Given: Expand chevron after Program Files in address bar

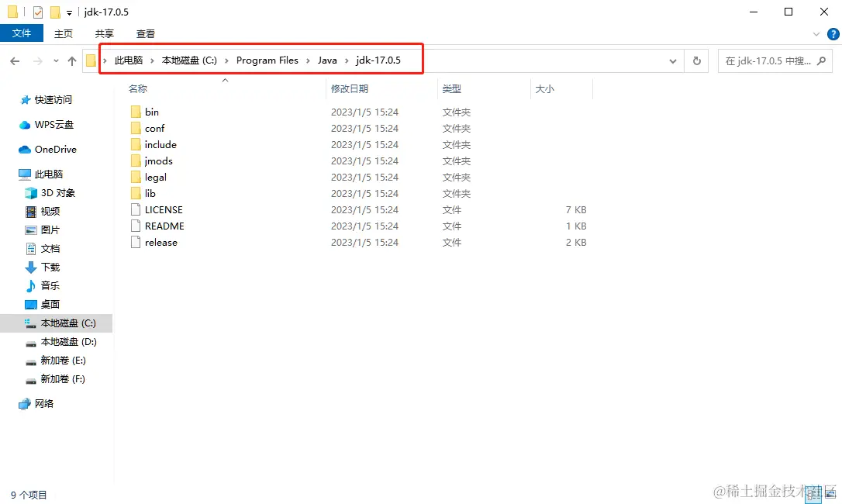Looking at the screenshot, I should click(309, 60).
